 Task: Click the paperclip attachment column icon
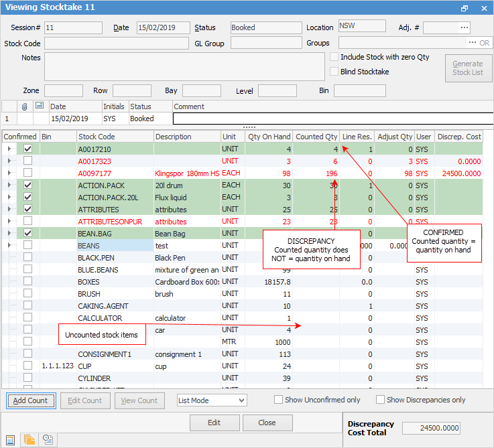pos(24,106)
